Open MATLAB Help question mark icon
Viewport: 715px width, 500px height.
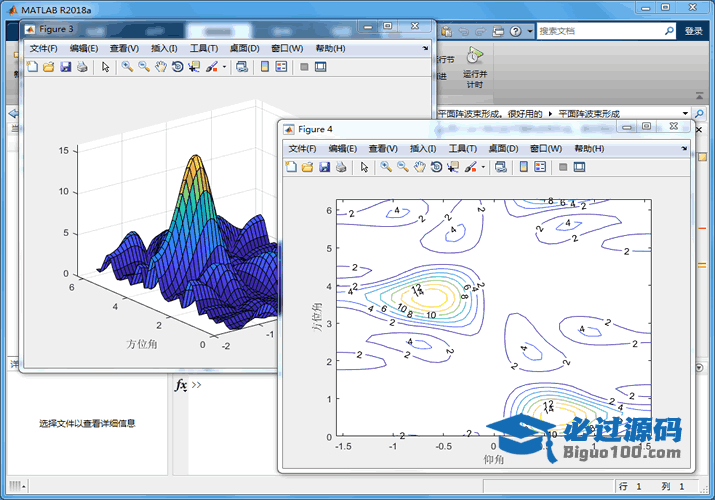pyautogui.click(x=515, y=31)
